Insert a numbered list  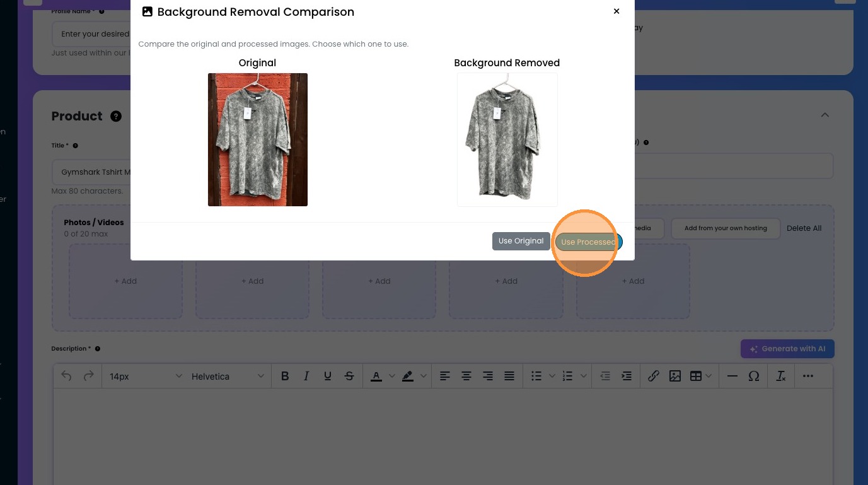click(567, 376)
